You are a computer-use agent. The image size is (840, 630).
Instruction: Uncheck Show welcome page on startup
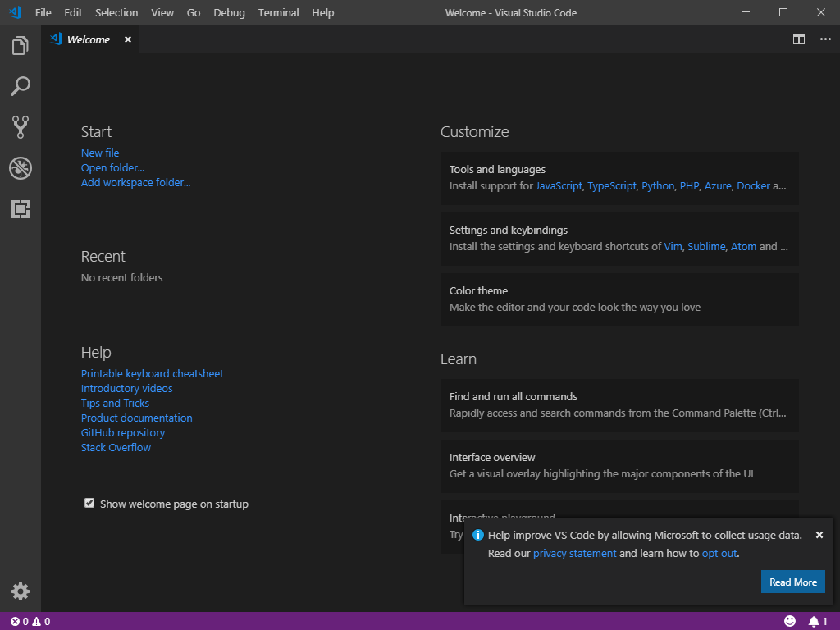click(x=89, y=503)
